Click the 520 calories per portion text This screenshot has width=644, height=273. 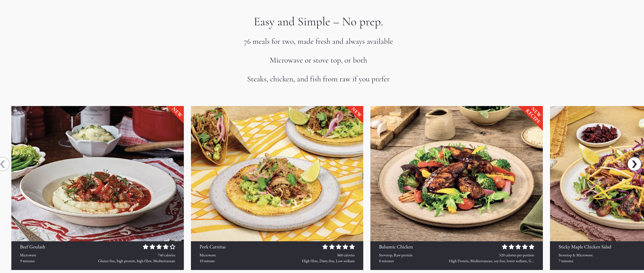(516, 255)
